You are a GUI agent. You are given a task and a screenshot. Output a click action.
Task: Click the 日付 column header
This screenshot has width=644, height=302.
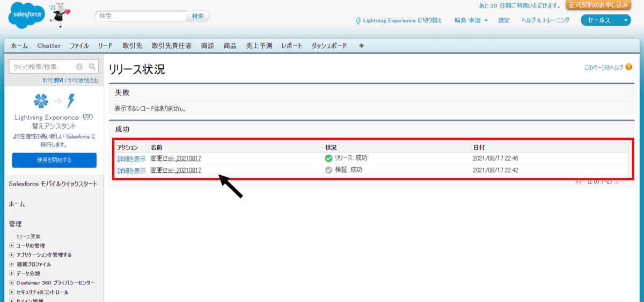tap(479, 147)
